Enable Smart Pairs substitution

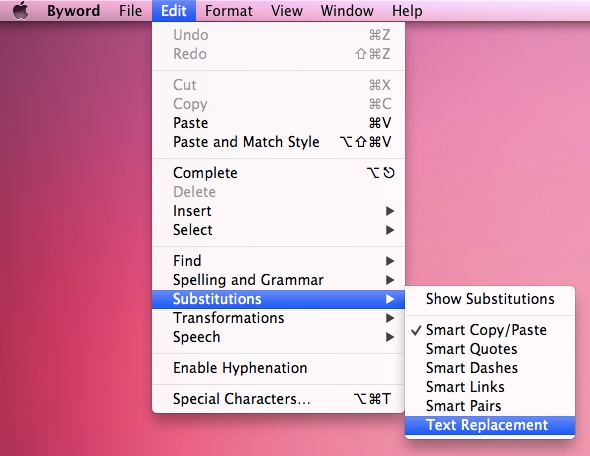click(490, 406)
